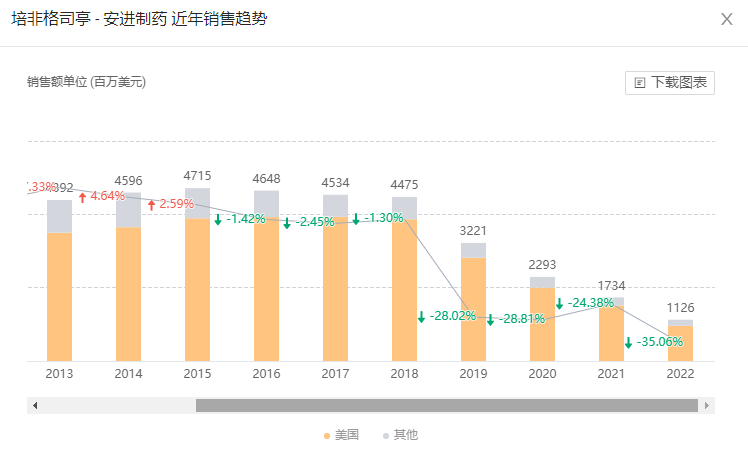
Task: Click the 2015 bar labeled 4715
Action: point(197,275)
